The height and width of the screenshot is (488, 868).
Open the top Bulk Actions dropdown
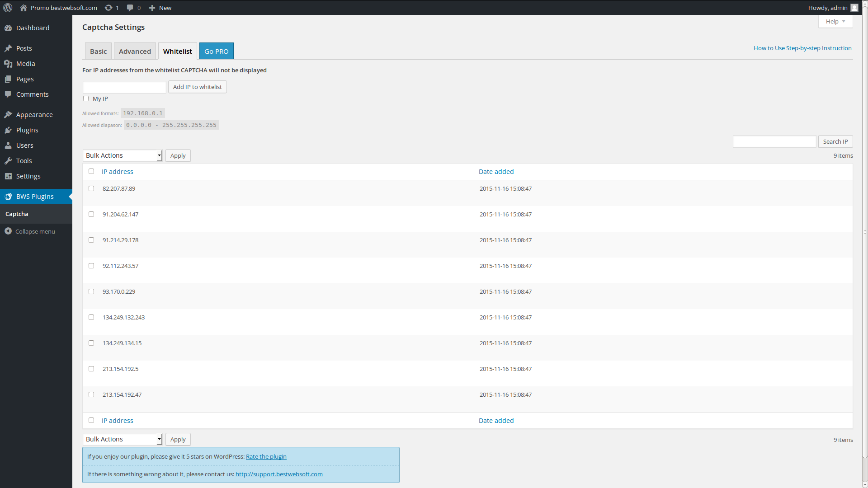click(123, 155)
